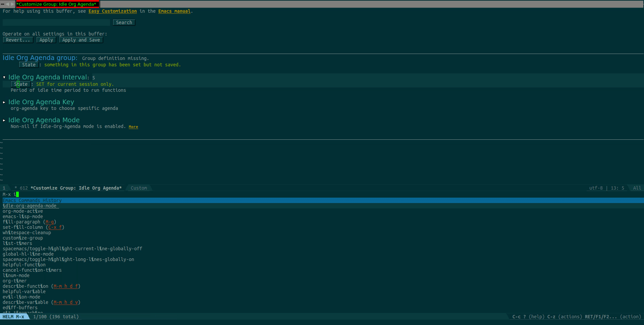
Task: Select spacemacs/toggle-highlight-current-line-globally-off candidate
Action: click(72, 249)
